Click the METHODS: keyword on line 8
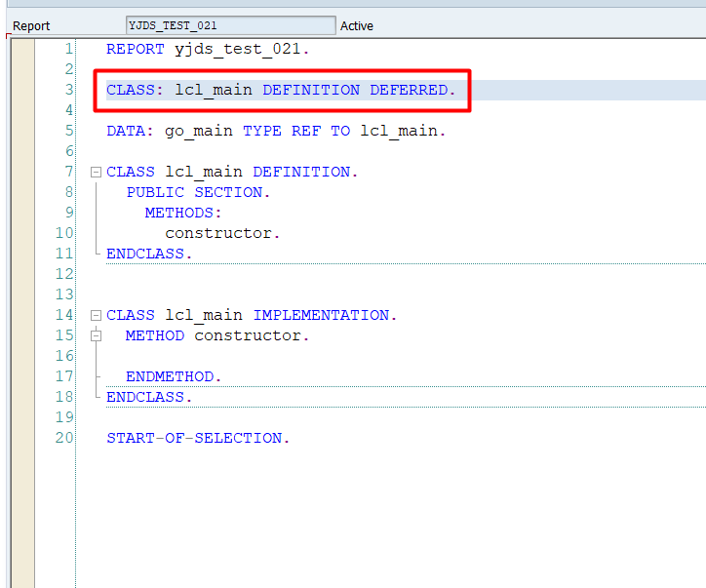The image size is (706, 588). tap(183, 213)
